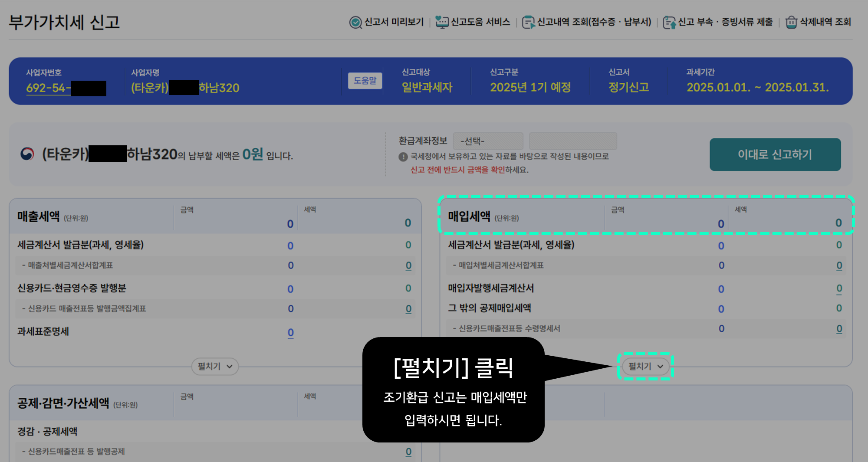Viewport: 868px width, 462px height.
Task: Click the info icon beside 국세청에서 보유하고
Action: [x=403, y=157]
